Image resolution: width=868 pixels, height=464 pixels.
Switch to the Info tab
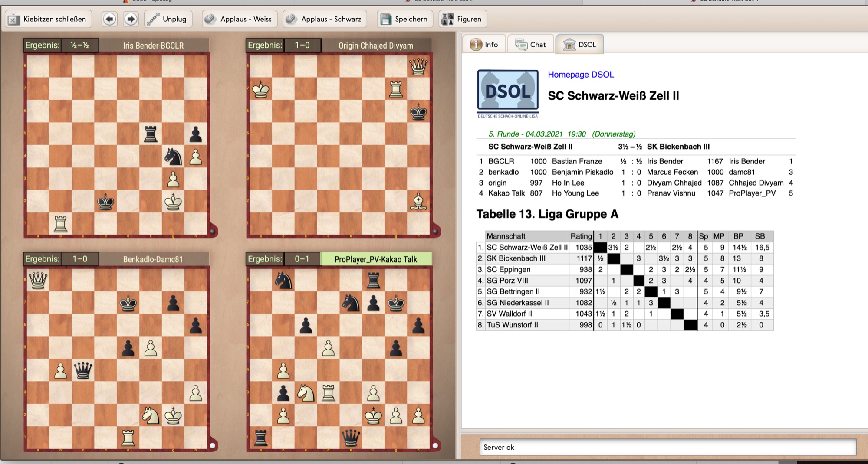tap(484, 45)
